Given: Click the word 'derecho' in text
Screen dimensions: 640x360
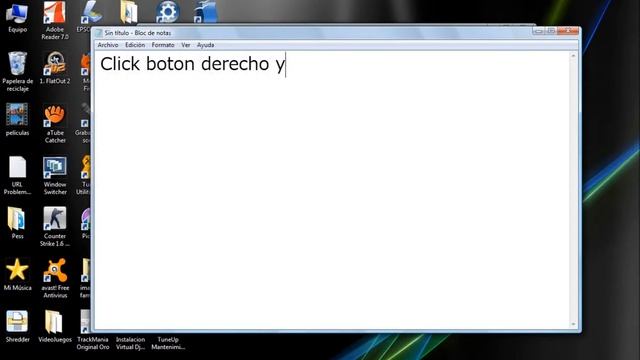Looking at the screenshot, I should [x=235, y=64].
